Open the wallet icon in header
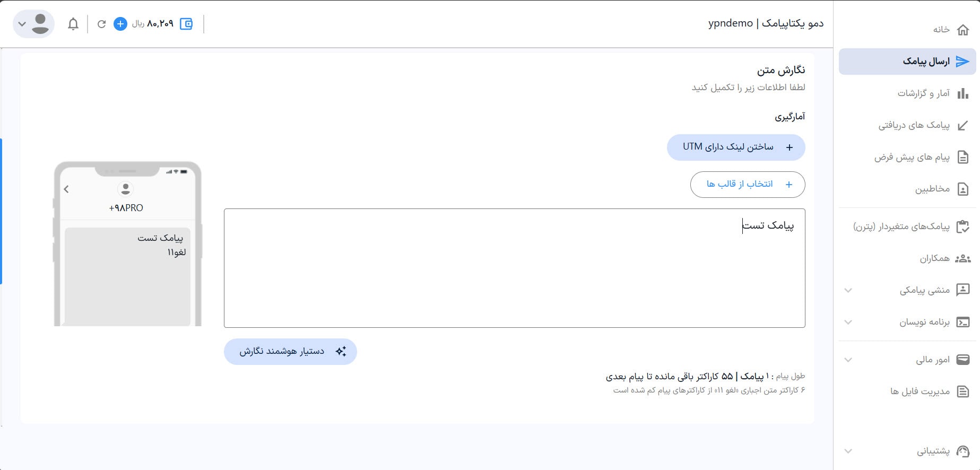Screen dimensions: 980x470 (186, 24)
